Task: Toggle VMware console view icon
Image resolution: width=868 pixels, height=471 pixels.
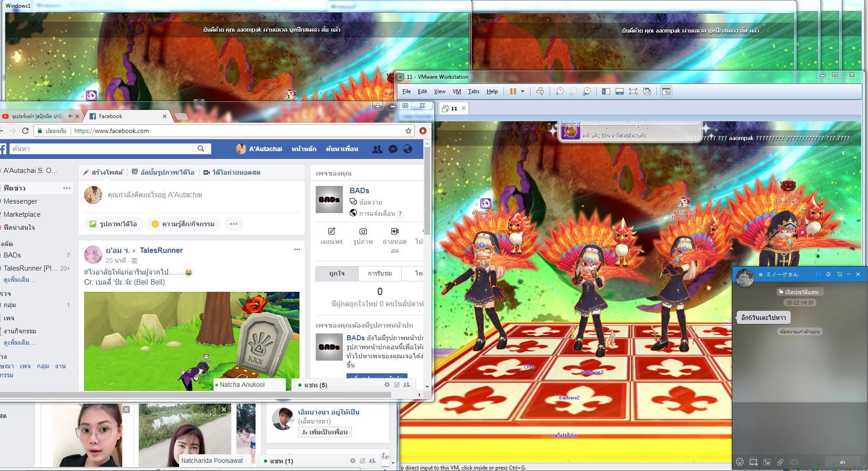Action: pos(666,91)
